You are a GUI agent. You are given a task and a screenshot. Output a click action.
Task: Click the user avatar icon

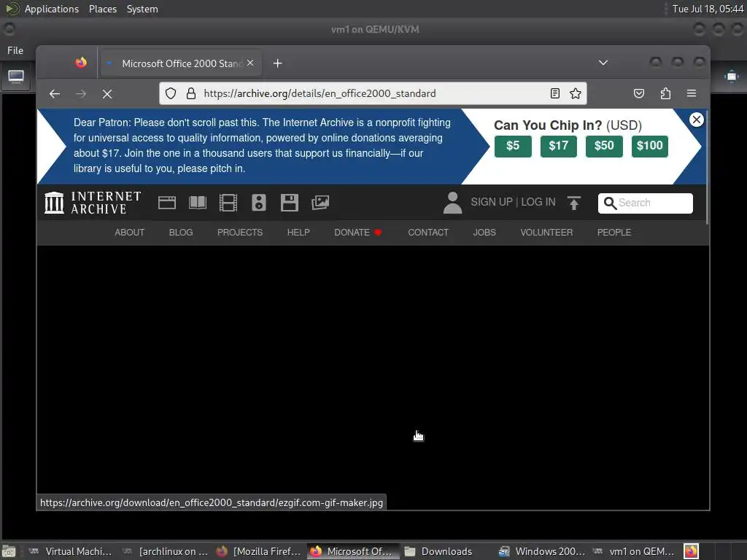(x=452, y=203)
